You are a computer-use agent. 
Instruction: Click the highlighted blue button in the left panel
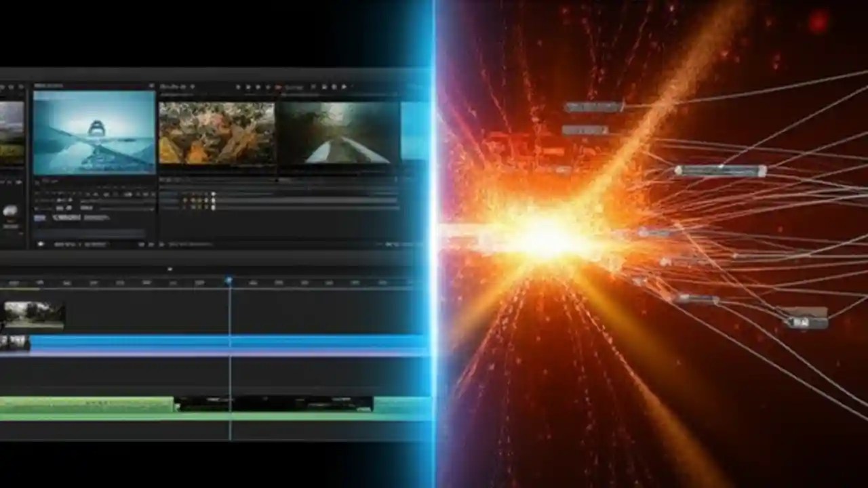pos(39,217)
